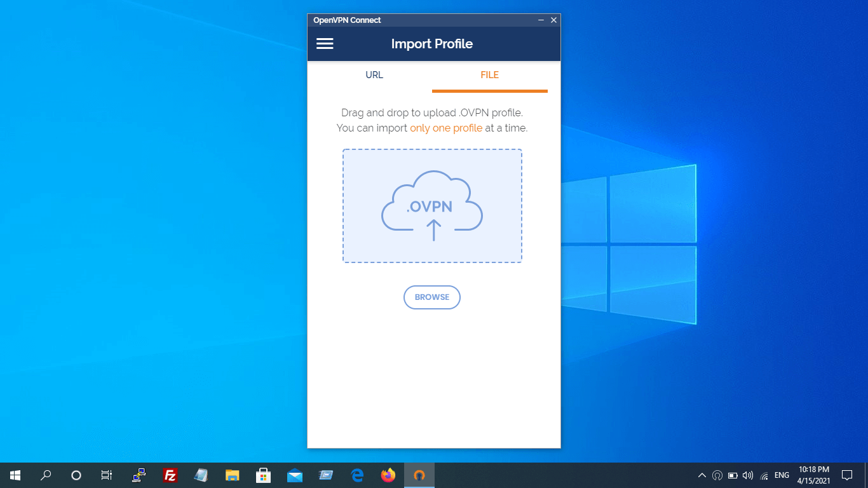Switch to the URL tab
The image size is (868, 488).
tap(374, 75)
